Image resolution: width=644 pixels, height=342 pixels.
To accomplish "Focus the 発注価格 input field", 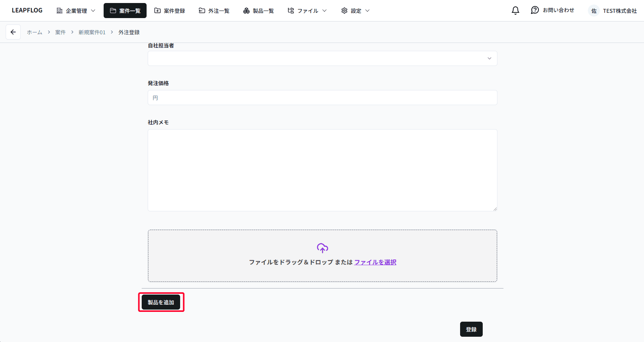I will [x=322, y=98].
